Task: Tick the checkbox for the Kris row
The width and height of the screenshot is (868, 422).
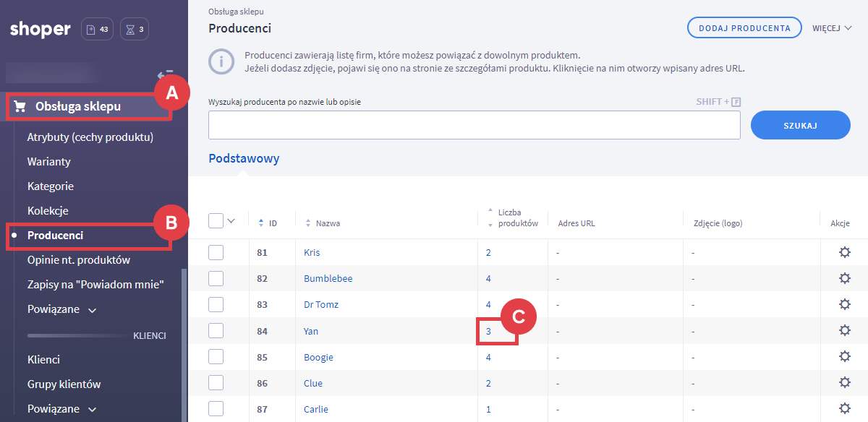Action: 216,253
